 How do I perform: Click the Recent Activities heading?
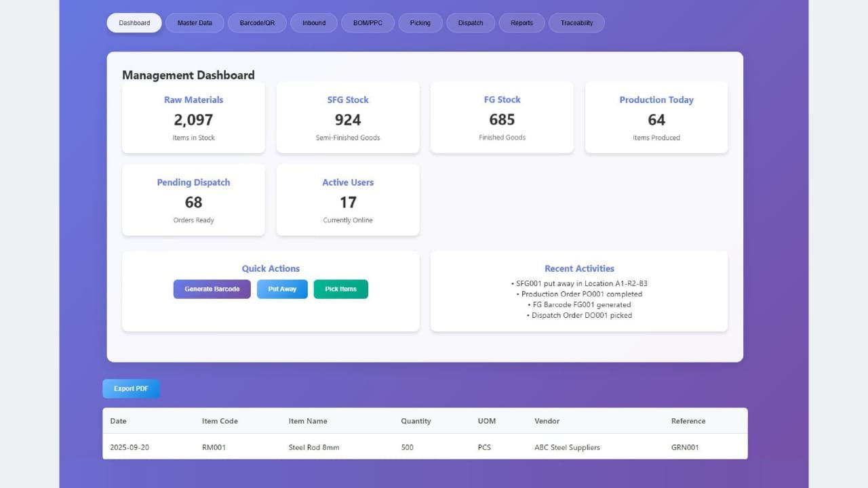pos(579,268)
